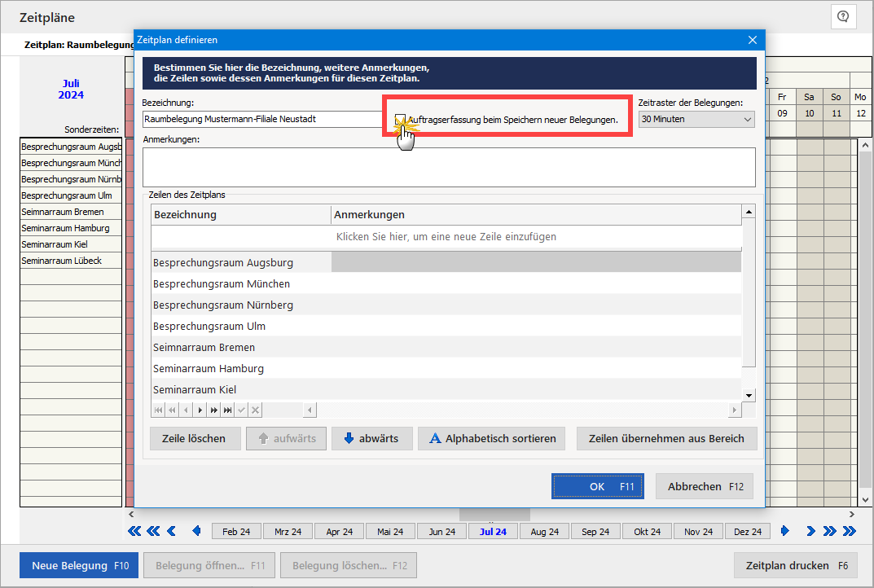The height and width of the screenshot is (588, 874).
Task: Switch to the Aug 24 month tab
Action: 544,532
